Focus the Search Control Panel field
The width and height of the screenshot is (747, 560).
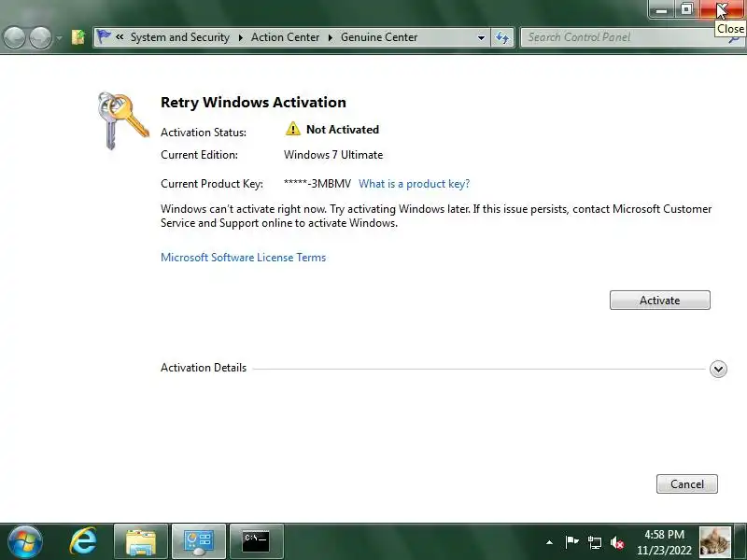pos(624,37)
